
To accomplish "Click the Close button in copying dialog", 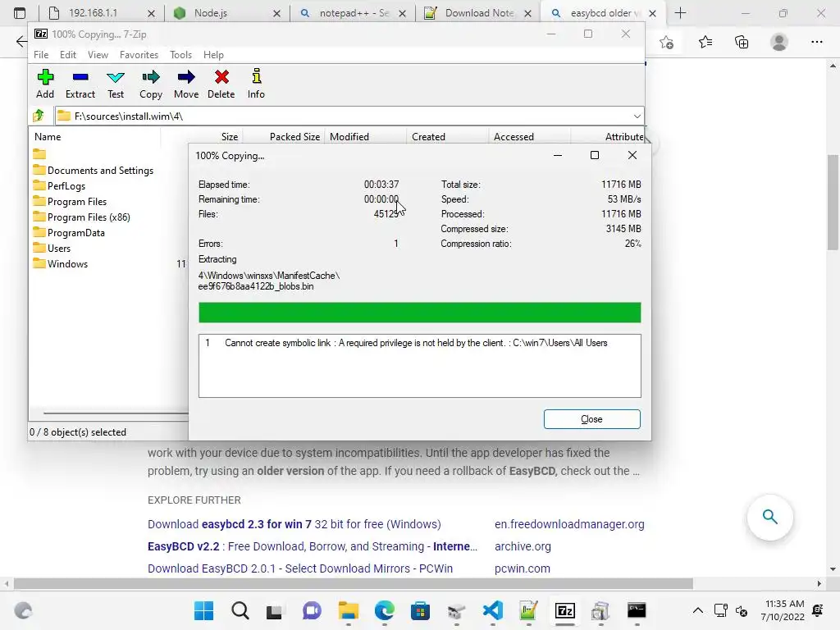I will [x=592, y=419].
